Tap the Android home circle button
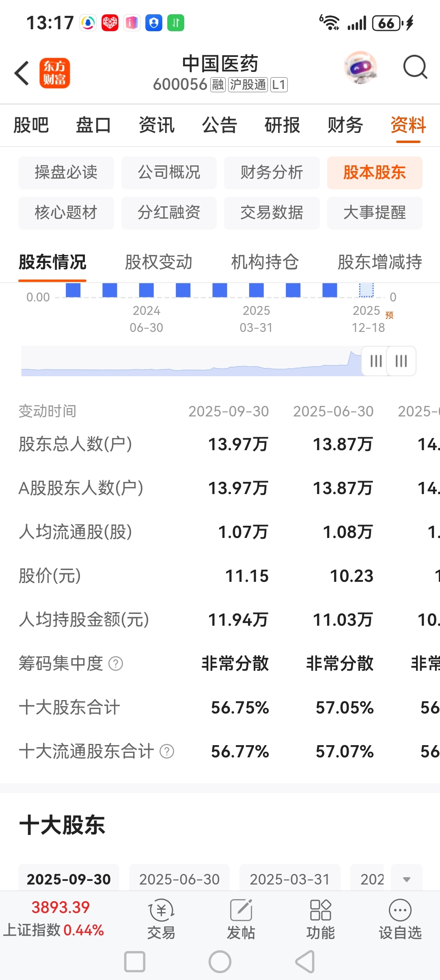440x980 pixels. click(x=220, y=962)
